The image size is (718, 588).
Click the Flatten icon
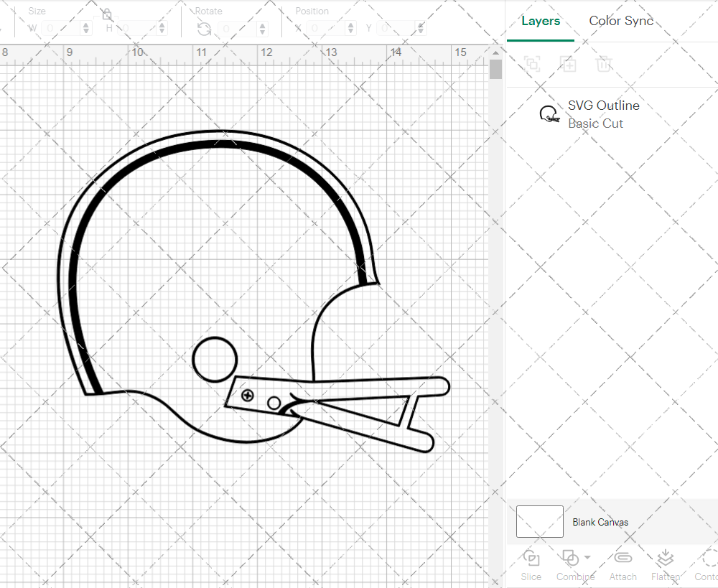666,558
